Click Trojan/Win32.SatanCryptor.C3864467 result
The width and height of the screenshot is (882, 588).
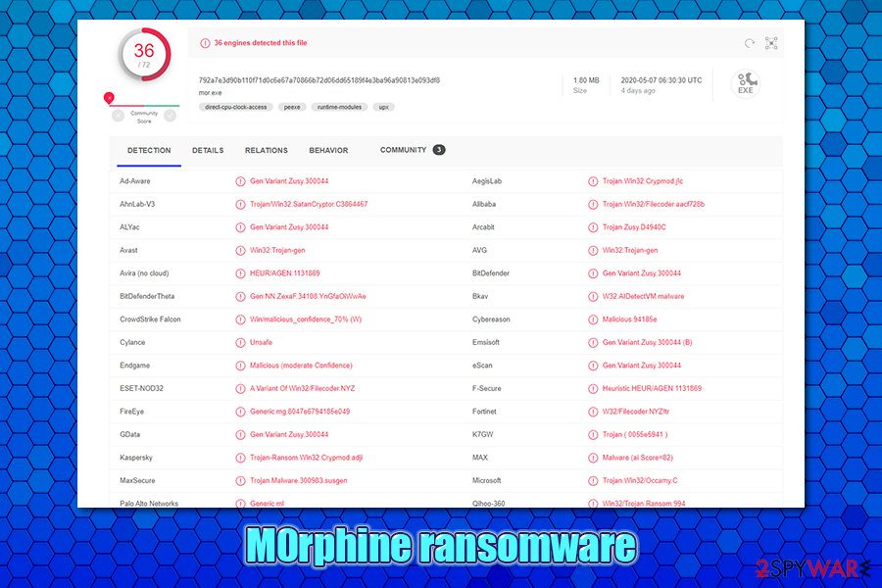point(309,204)
